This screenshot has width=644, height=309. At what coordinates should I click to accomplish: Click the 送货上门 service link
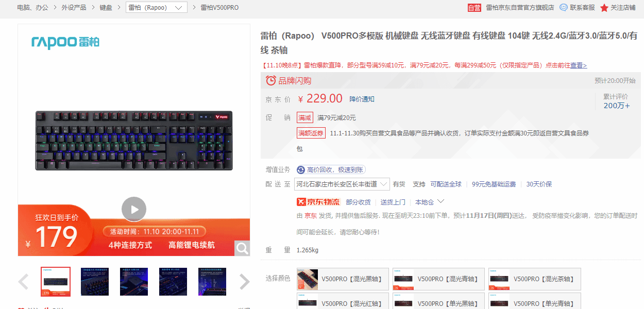393,202
